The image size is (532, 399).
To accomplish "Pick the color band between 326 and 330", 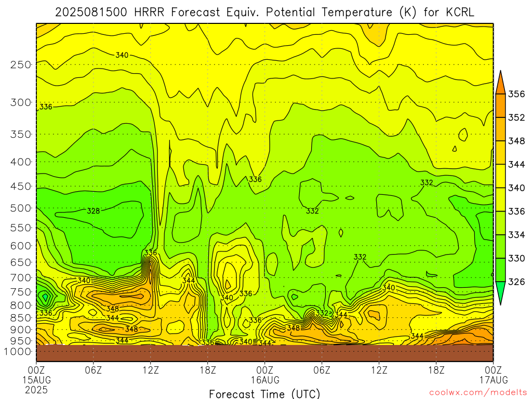I will pyautogui.click(x=500, y=270).
